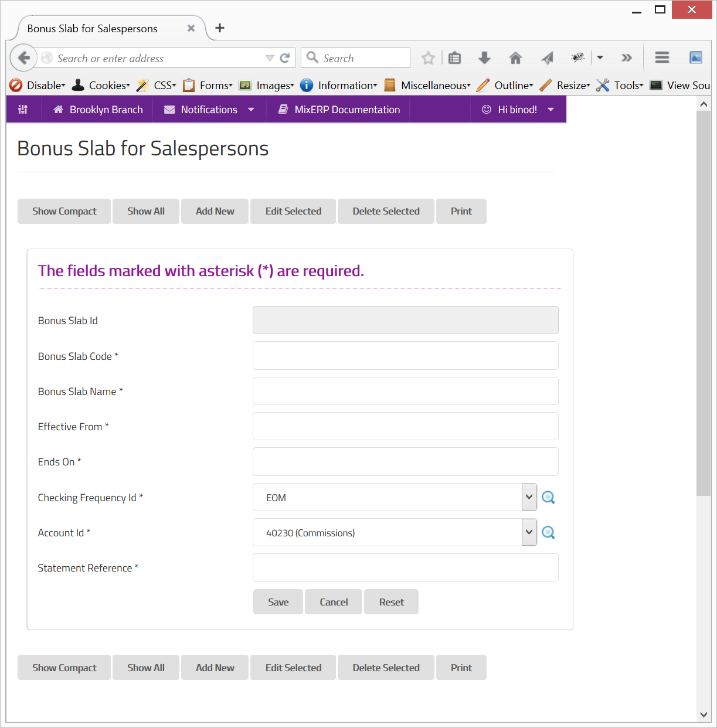Open the Account Id dropdown

coord(395,532)
